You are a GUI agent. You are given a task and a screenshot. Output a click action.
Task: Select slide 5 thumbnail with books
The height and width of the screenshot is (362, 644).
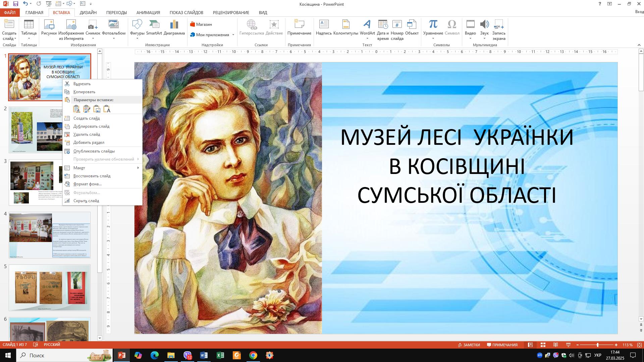(x=50, y=288)
